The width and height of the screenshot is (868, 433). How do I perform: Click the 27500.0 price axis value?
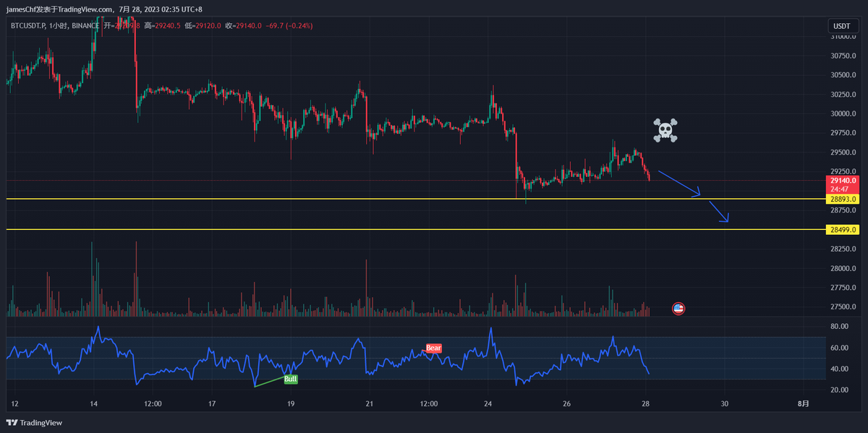(x=844, y=307)
